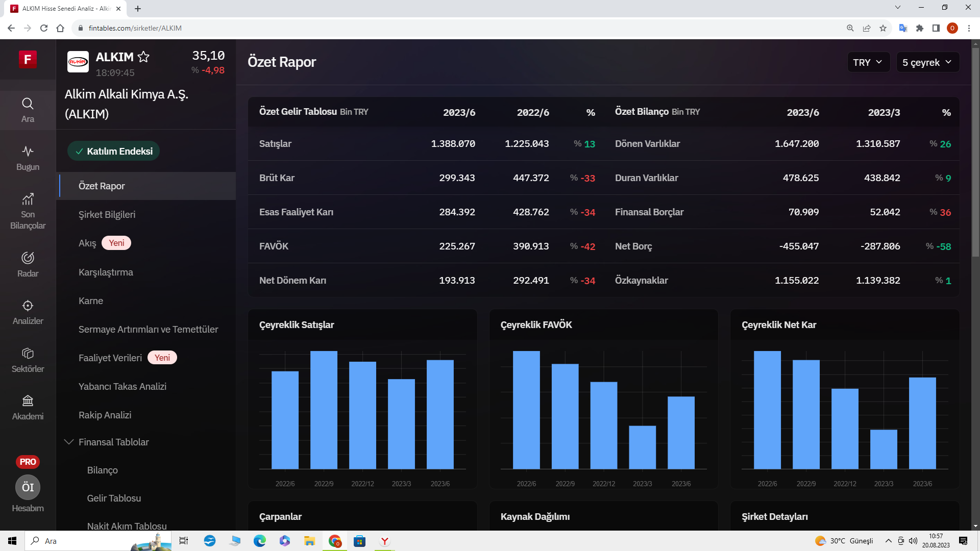Select Şirket Bilgileri menu item
The image size is (980, 551).
[x=107, y=214]
